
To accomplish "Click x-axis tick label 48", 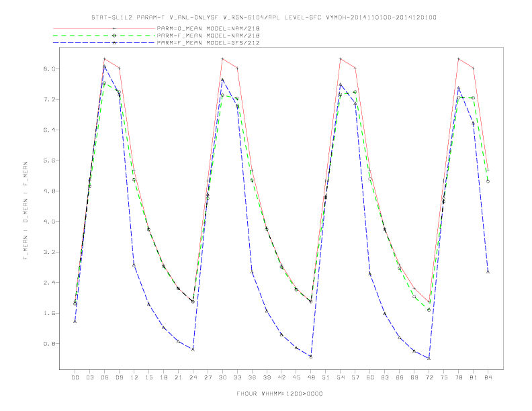I will [311, 377].
